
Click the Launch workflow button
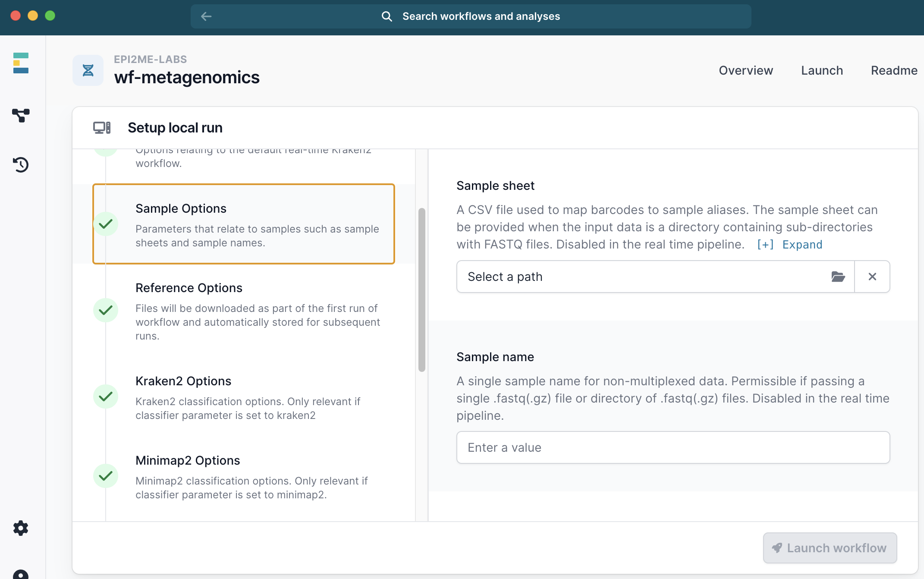830,548
